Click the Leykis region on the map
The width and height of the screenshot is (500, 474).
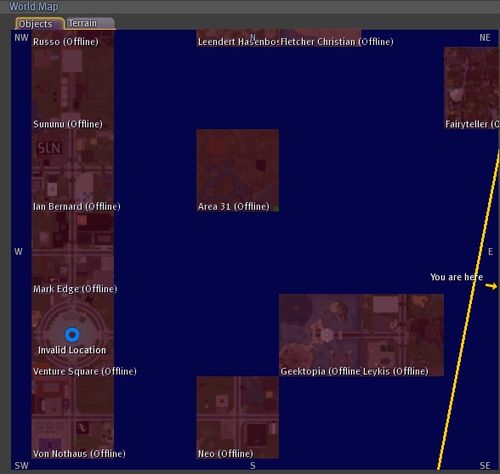[402, 335]
